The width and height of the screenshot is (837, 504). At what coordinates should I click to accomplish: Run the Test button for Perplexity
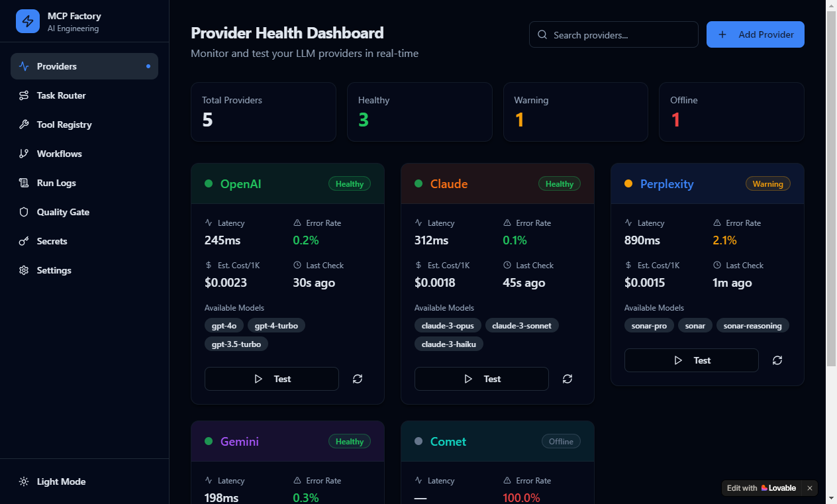691,360
